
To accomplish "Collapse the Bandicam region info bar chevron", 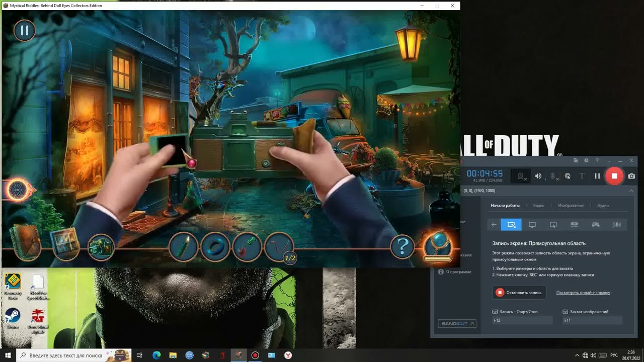I will point(631,191).
